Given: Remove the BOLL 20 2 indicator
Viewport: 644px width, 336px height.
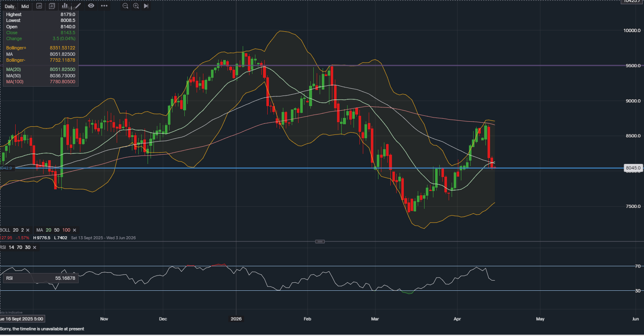Looking at the screenshot, I should pos(28,230).
